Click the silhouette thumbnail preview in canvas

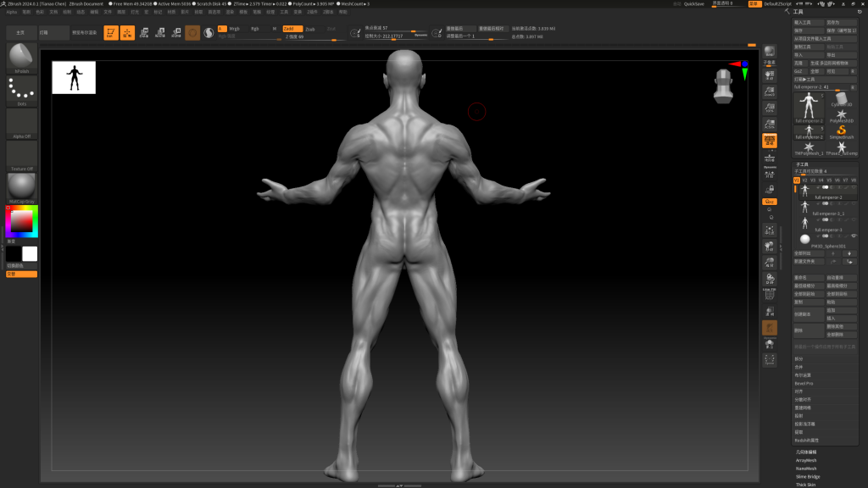74,77
